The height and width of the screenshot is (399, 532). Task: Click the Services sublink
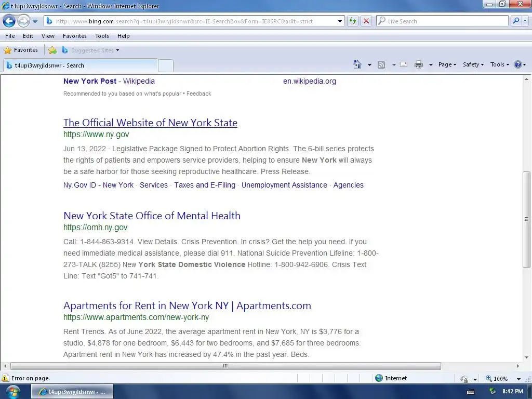coord(154,185)
